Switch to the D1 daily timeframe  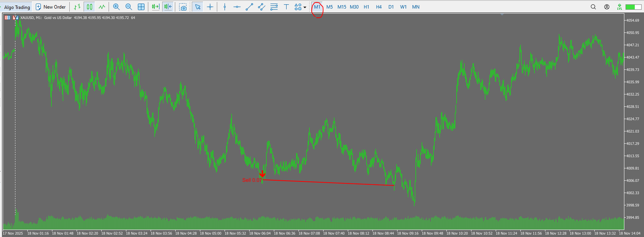391,7
